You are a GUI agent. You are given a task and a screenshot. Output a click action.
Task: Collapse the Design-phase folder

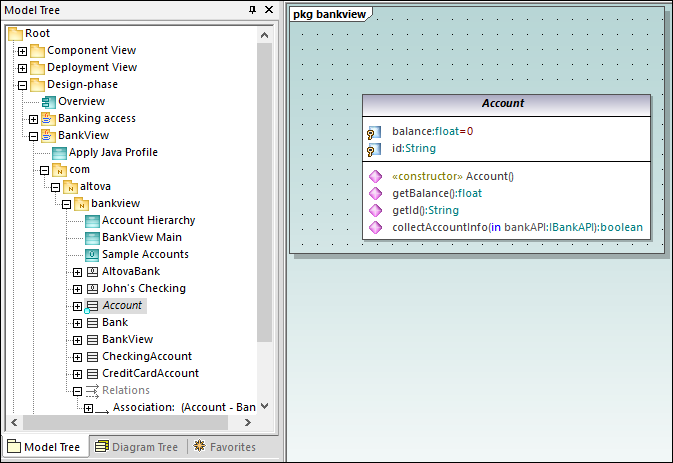coord(23,85)
